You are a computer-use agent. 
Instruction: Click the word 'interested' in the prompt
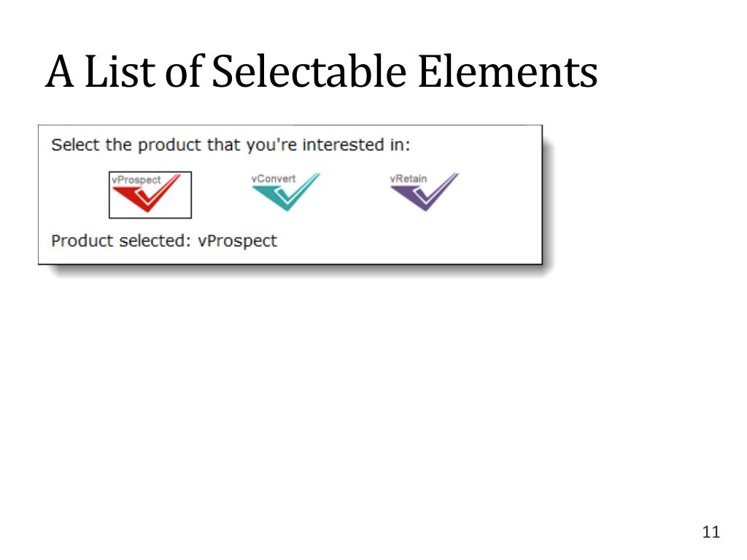point(343,144)
